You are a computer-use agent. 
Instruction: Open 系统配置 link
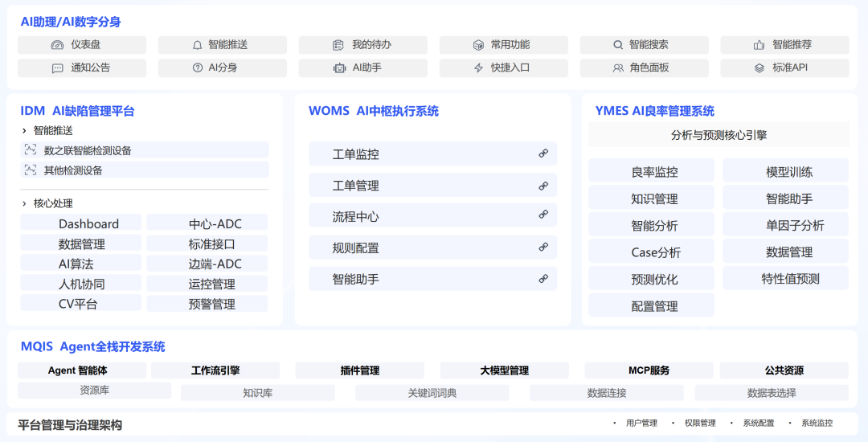pos(759,424)
